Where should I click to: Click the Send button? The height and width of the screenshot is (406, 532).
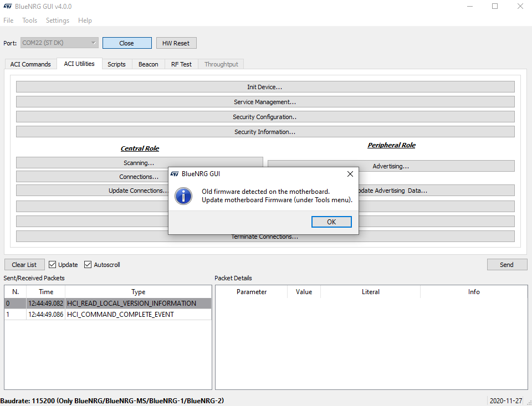[x=507, y=265]
